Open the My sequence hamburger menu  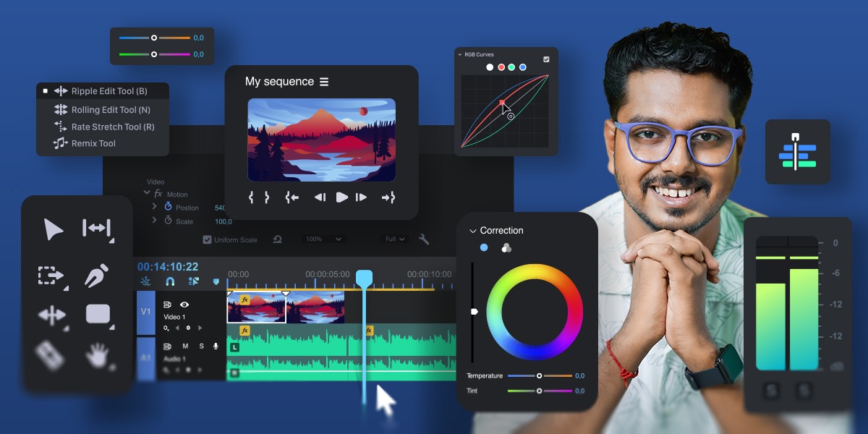point(324,82)
